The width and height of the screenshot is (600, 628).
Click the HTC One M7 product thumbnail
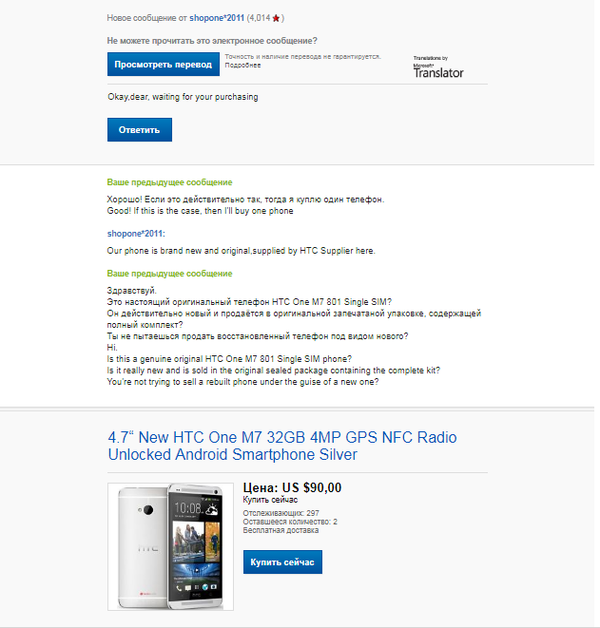point(171,546)
